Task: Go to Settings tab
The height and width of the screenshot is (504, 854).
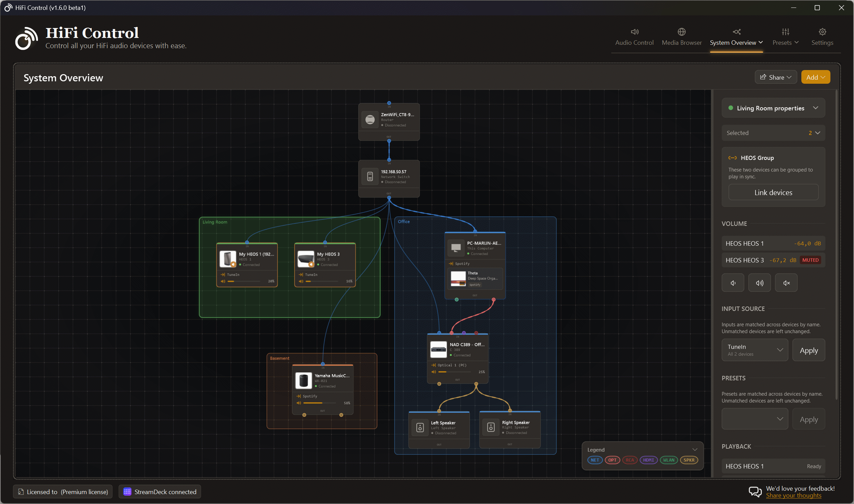Action: pyautogui.click(x=822, y=38)
